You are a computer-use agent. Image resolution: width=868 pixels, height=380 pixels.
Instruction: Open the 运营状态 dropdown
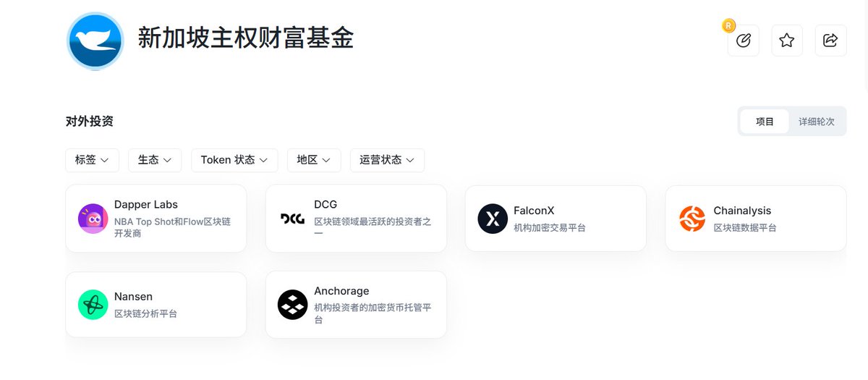click(x=387, y=160)
